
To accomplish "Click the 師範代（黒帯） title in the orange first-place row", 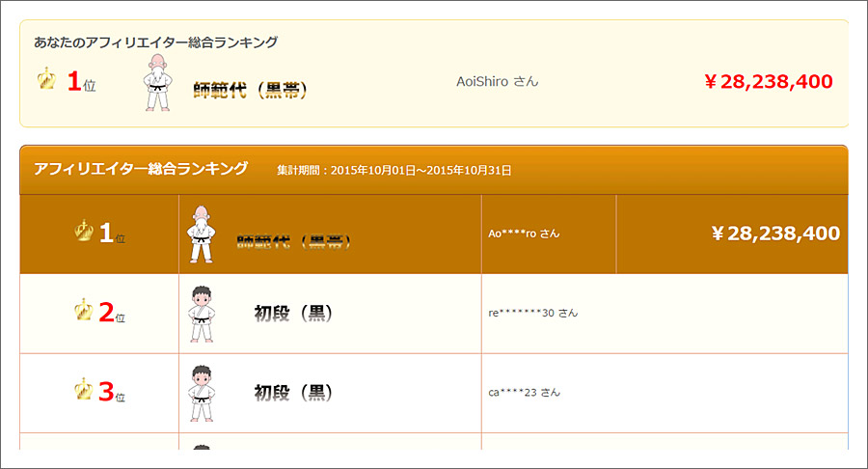I will [x=294, y=241].
